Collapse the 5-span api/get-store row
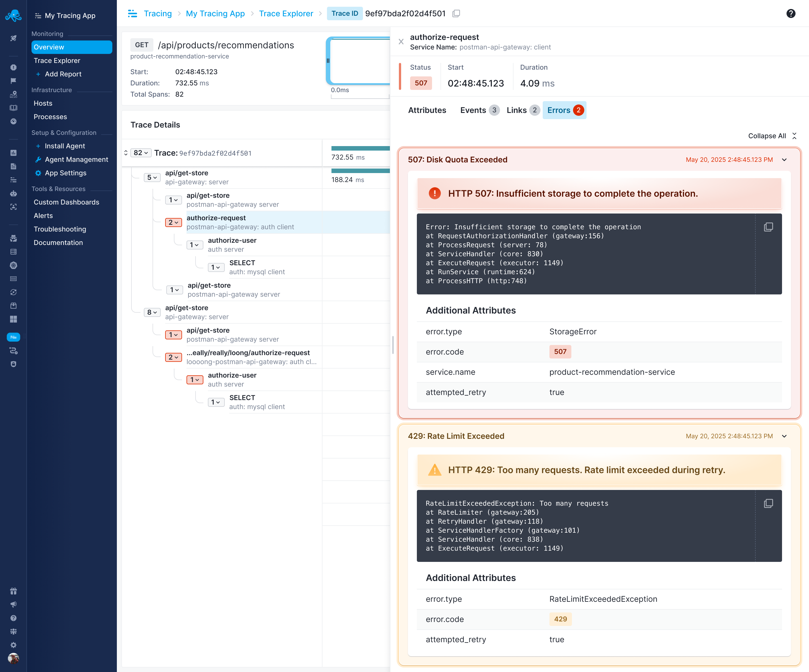809x672 pixels. pos(152,178)
